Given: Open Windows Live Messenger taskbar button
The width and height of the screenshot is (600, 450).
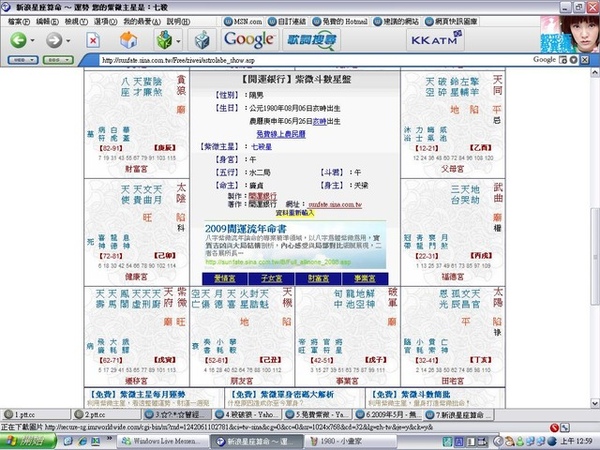Looking at the screenshot, I should pyautogui.click(x=162, y=441).
